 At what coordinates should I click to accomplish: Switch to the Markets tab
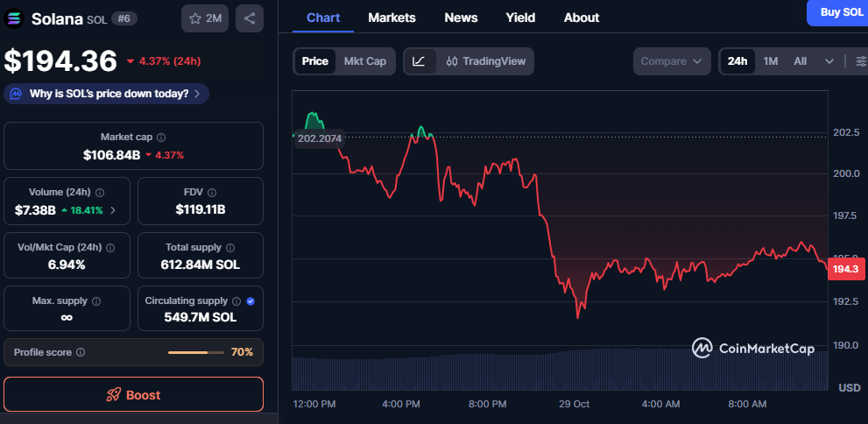click(392, 18)
